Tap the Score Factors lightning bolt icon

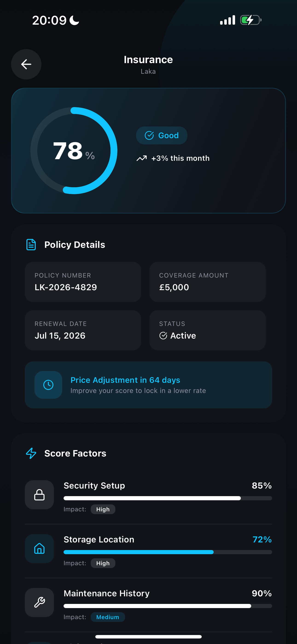coord(31,453)
